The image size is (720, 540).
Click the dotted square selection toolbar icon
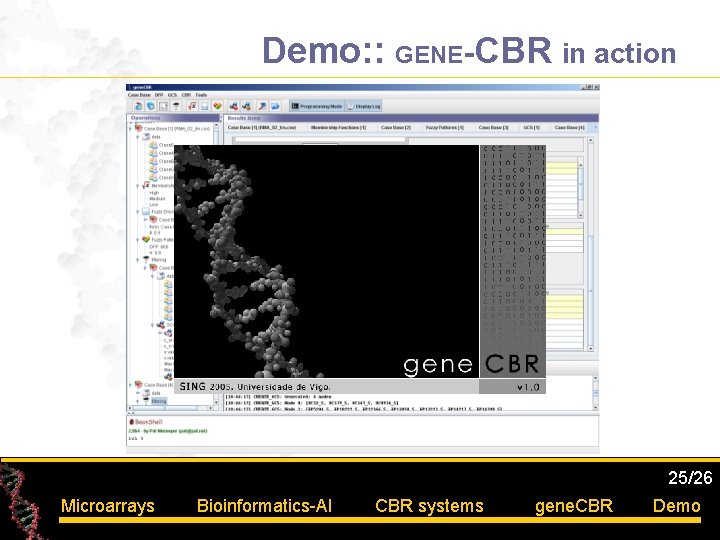[x=163, y=106]
